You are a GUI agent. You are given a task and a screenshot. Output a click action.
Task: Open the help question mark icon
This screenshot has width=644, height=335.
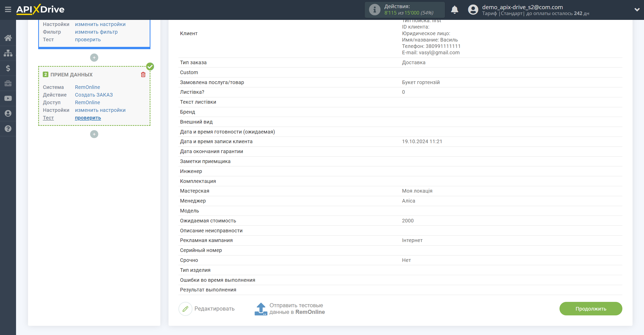click(8, 129)
